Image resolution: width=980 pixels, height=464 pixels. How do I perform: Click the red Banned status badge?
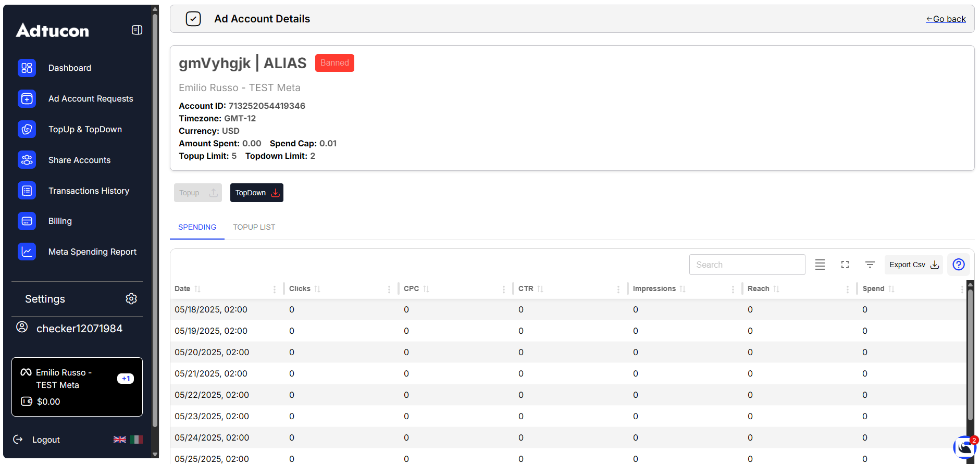click(334, 63)
